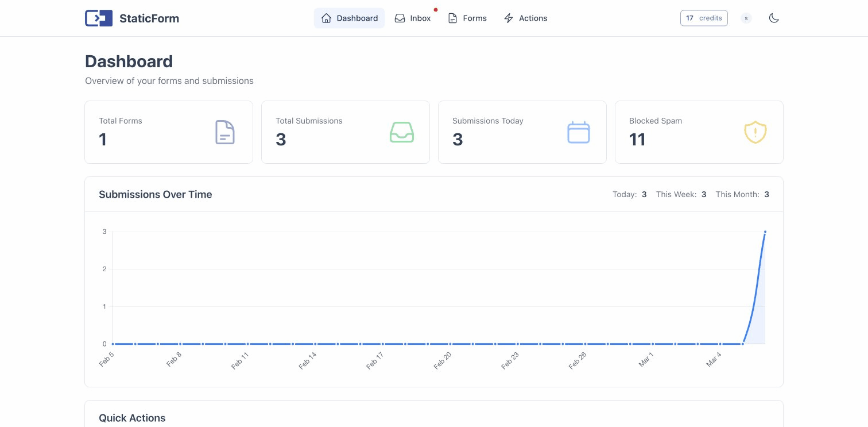
Task: Click the peak data point near Mar 5
Action: 765,232
